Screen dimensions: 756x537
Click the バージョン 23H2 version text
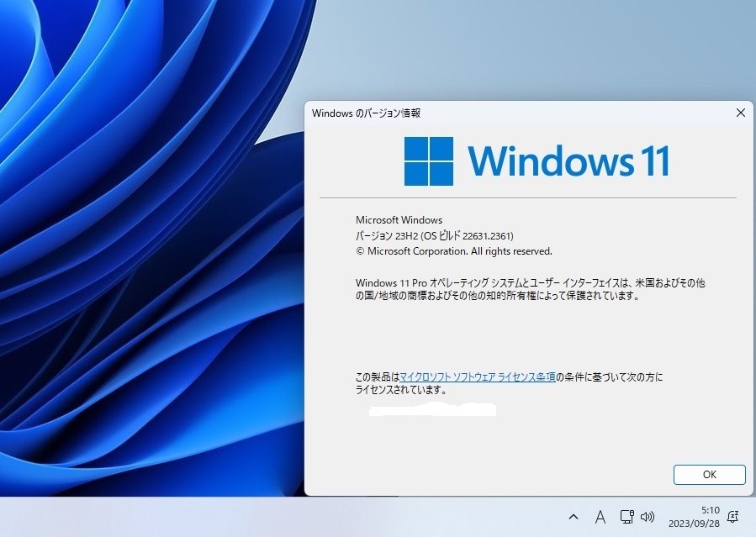[389, 234]
